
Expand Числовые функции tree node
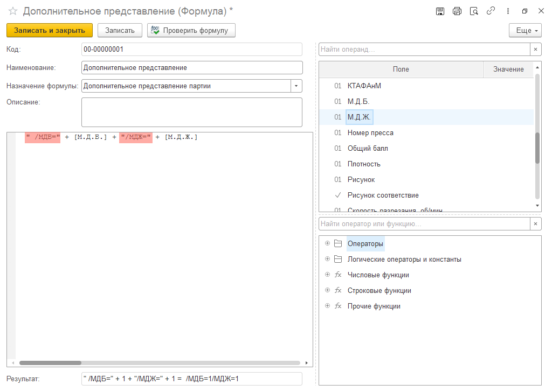(327, 275)
